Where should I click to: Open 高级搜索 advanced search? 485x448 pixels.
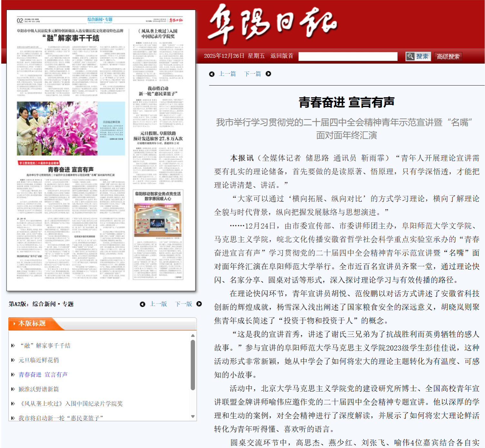(x=448, y=56)
